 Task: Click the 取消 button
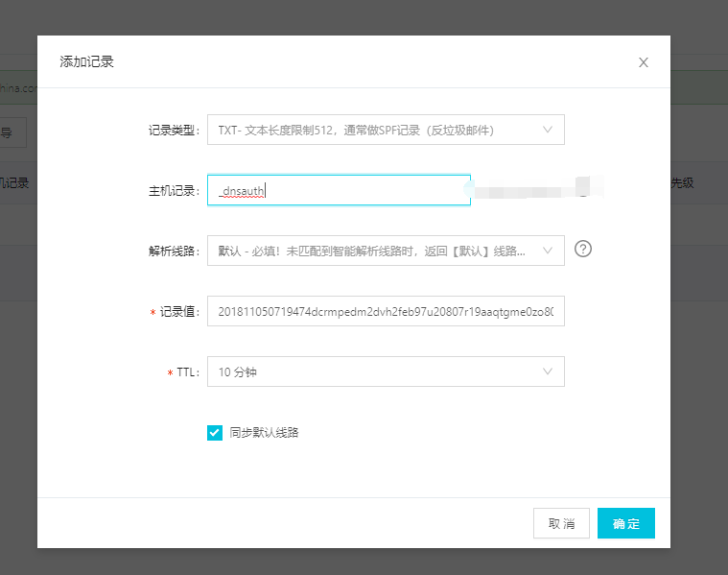561,523
